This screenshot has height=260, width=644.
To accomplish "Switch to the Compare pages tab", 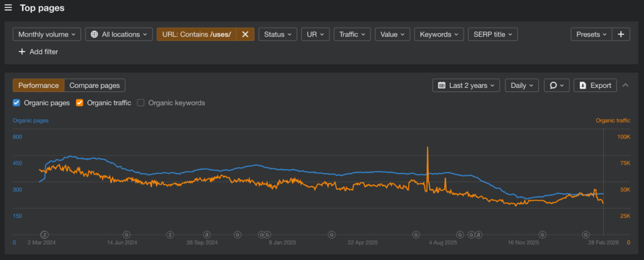I will point(95,85).
